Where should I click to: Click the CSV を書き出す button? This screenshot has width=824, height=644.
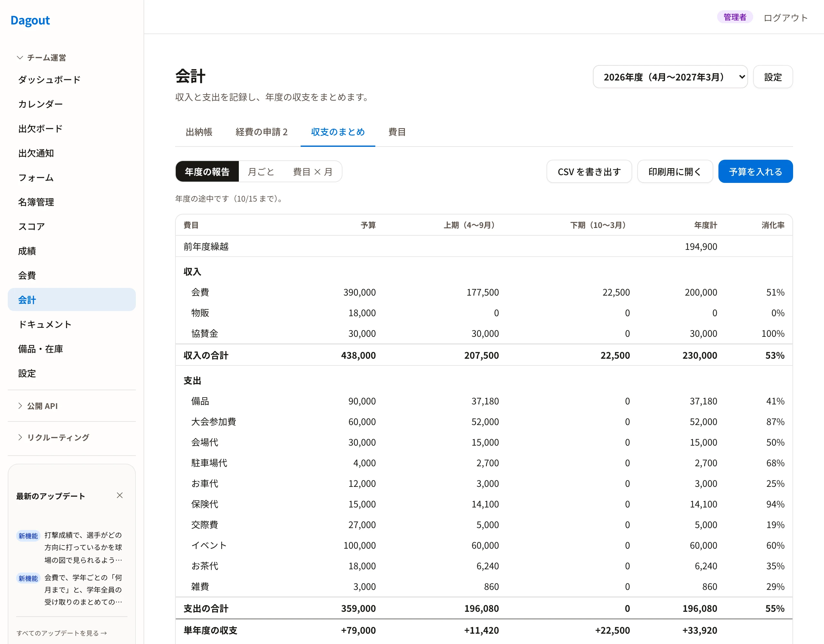(589, 172)
